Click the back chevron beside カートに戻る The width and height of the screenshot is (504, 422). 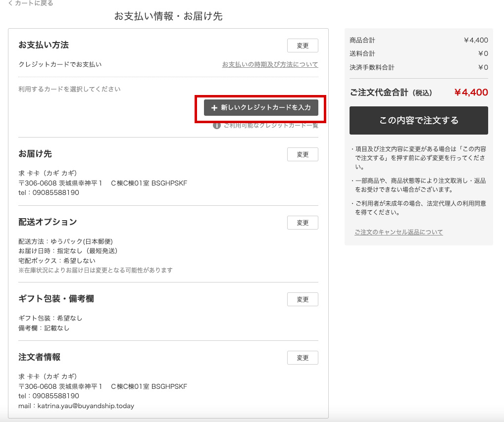[10, 3]
